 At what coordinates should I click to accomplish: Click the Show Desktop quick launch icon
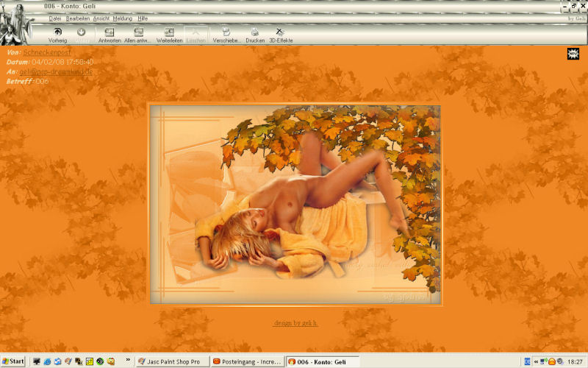(36, 361)
